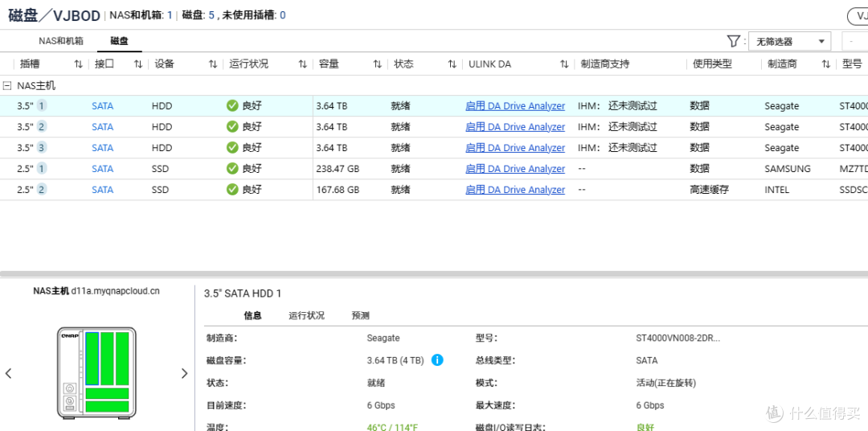Click the filter funnel icon

click(x=734, y=41)
